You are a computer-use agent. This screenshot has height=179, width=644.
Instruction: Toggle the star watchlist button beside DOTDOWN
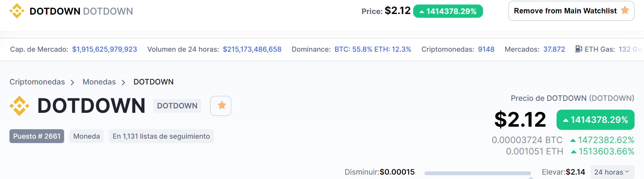[x=221, y=106]
